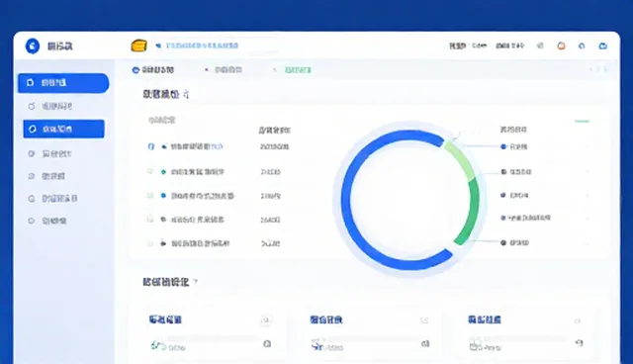Click the small blue round icon beside the orange bell
This screenshot has height=364, width=633.
tap(582, 46)
